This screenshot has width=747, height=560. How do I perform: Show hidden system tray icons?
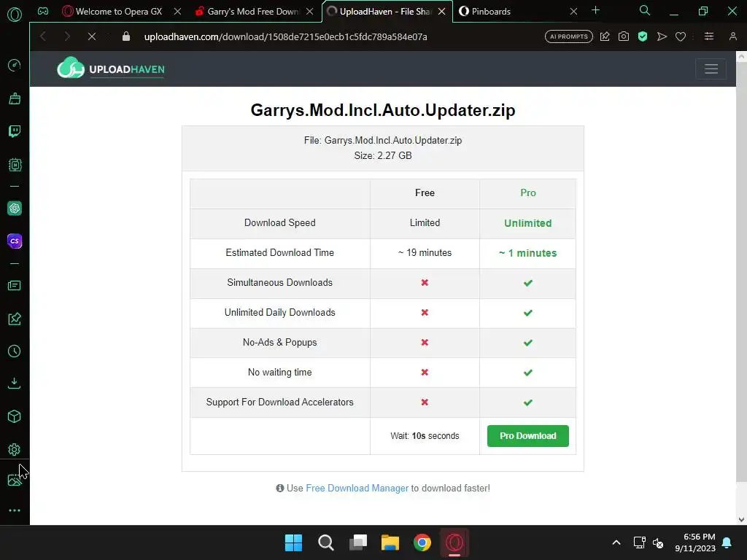point(616,542)
